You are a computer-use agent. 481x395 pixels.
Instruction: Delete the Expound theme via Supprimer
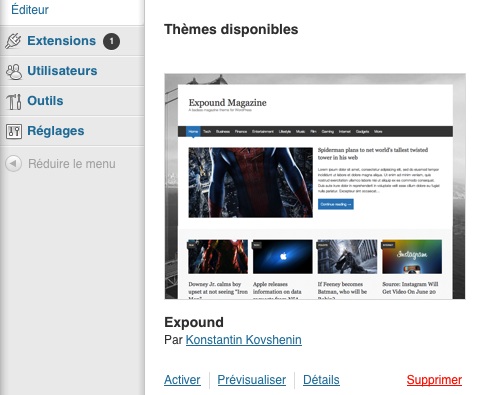(434, 380)
